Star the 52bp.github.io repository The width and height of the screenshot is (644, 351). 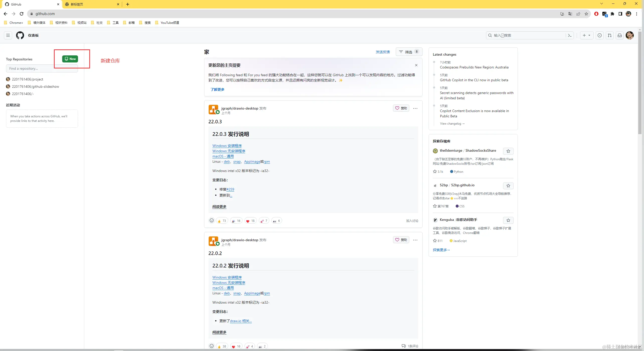pyautogui.click(x=508, y=186)
